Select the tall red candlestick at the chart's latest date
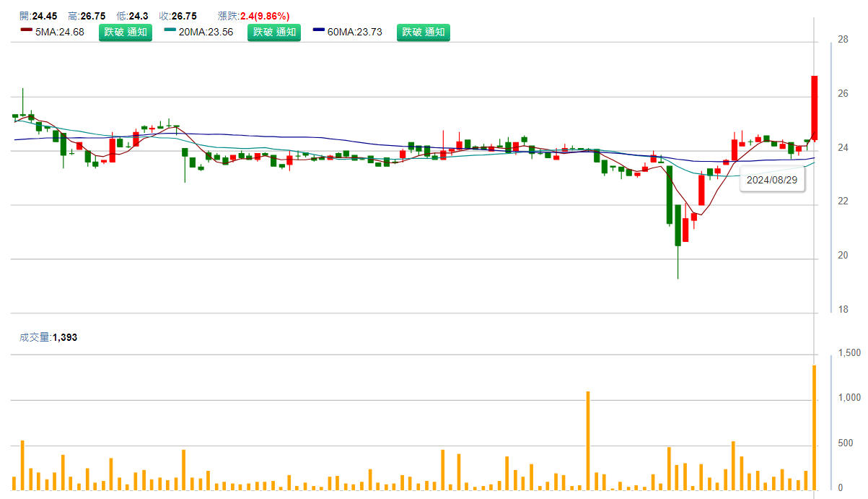868x499 pixels. point(815,108)
